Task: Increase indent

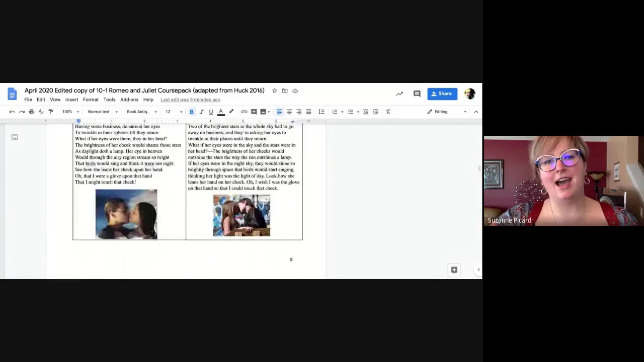Action: click(x=375, y=112)
